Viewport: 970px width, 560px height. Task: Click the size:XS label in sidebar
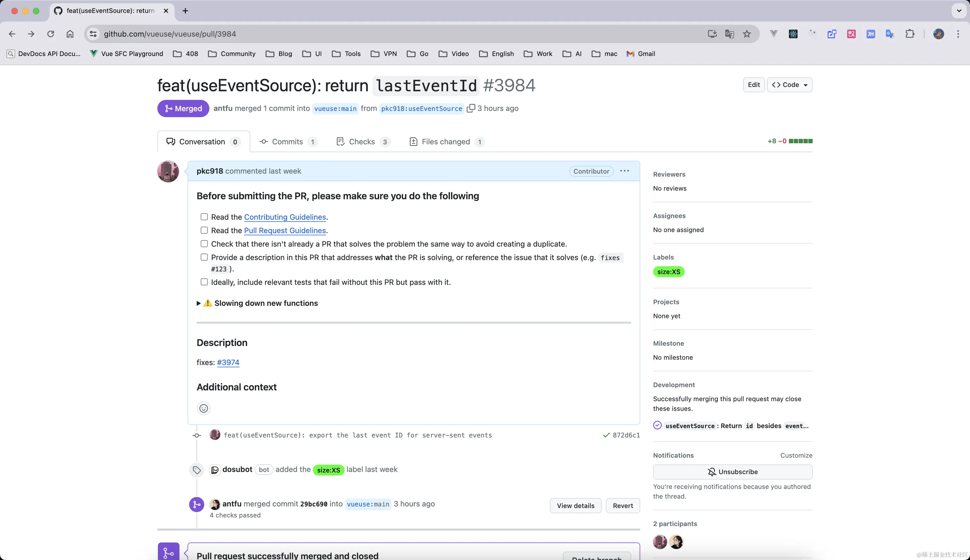click(x=668, y=272)
